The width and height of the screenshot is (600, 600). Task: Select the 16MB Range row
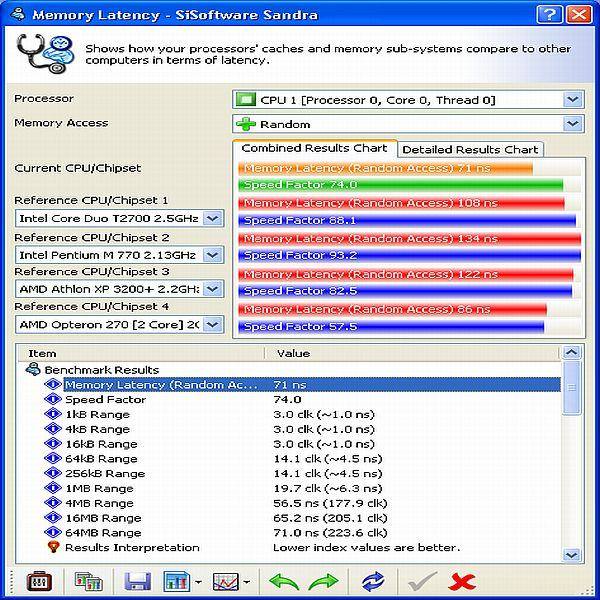(103, 518)
